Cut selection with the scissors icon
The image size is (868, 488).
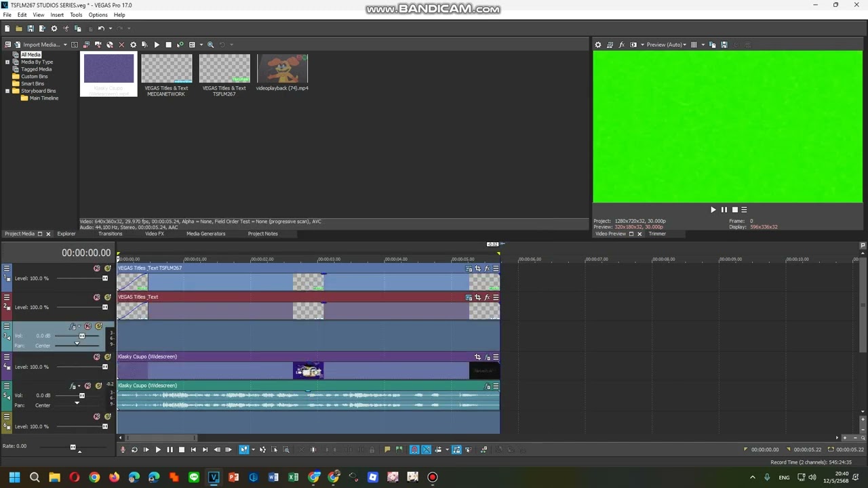coord(66,28)
